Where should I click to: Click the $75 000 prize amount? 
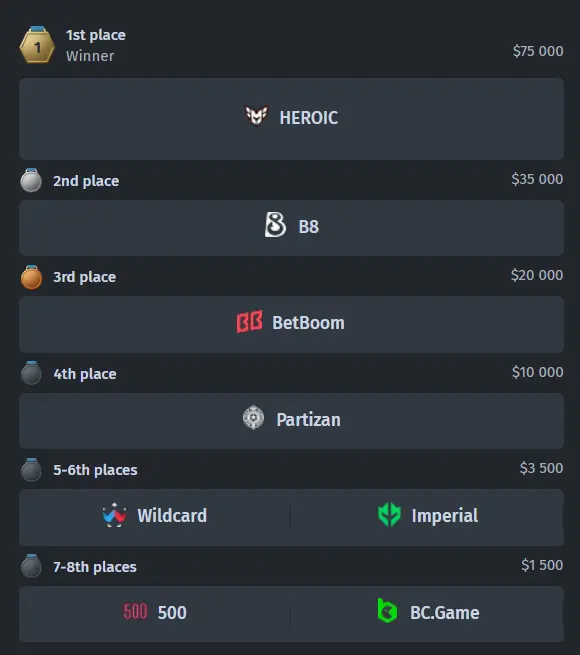pos(538,51)
